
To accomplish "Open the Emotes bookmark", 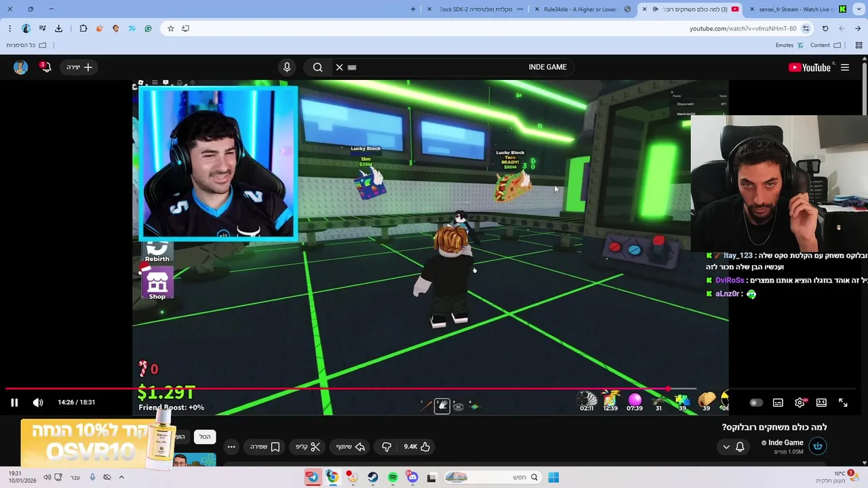I will click(789, 45).
